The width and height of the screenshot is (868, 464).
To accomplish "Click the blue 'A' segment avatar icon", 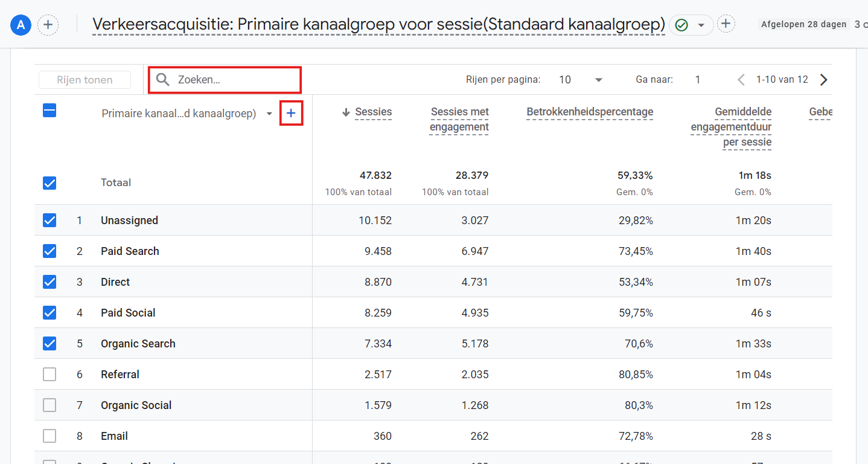I will 21,25.
